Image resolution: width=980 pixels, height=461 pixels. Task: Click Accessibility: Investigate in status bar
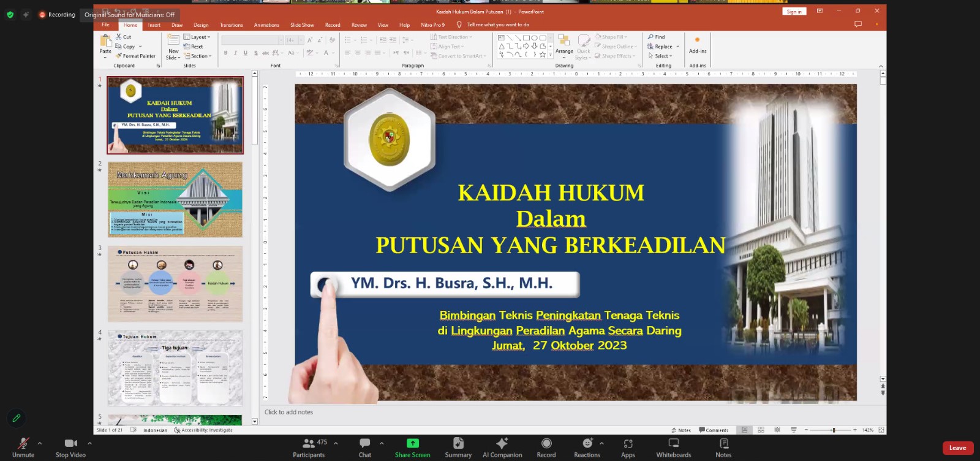coord(203,430)
